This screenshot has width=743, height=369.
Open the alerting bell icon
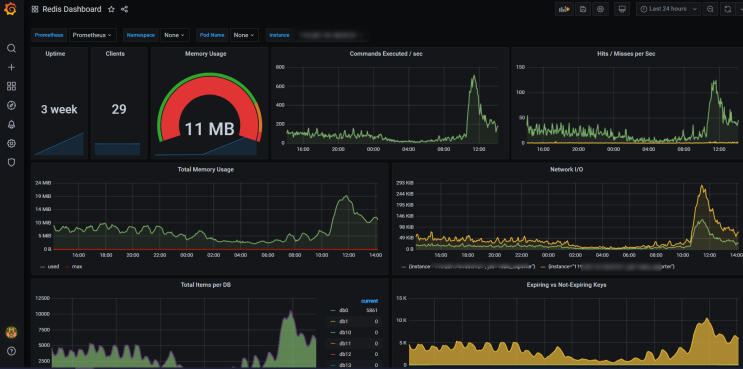11,125
